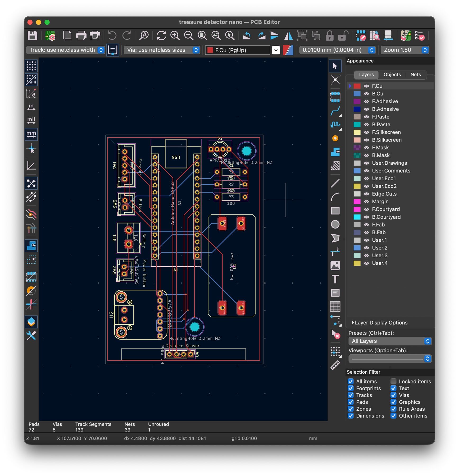Refresh the view
459x476 pixels.
(x=161, y=35)
